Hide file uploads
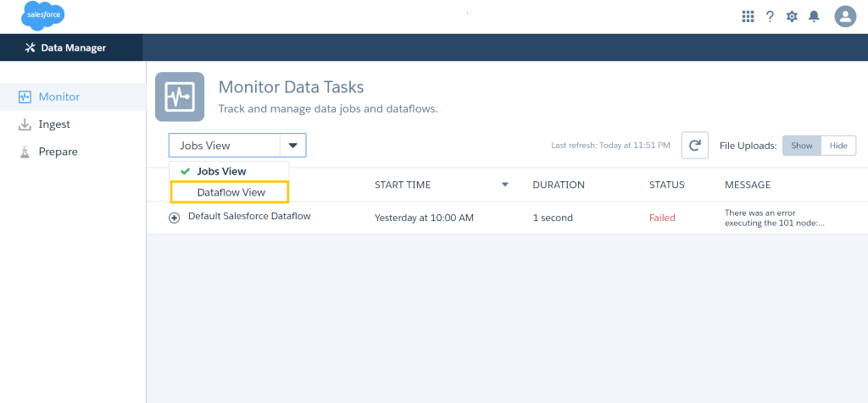The image size is (868, 403). 838,146
